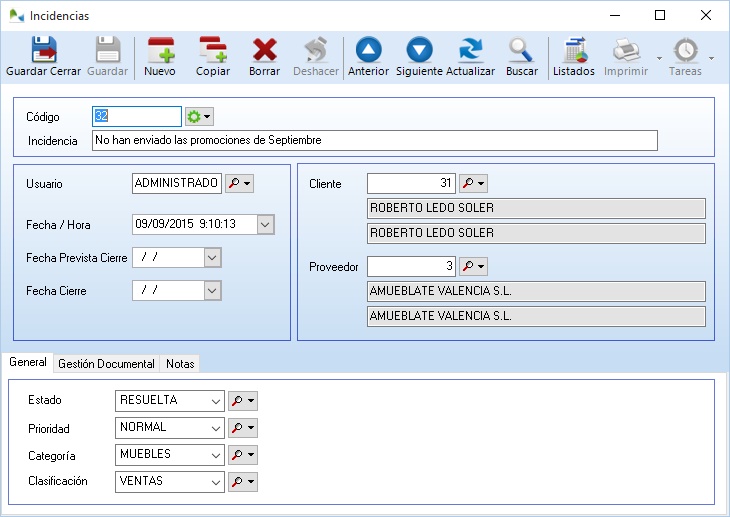Viewport: 730px width, 517px height.
Task: Click the Guardar Cerrar toolbar icon
Action: coord(43,57)
